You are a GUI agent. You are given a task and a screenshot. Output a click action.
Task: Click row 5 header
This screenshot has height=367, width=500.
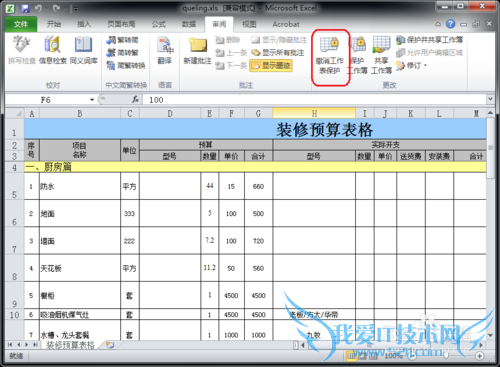(x=15, y=186)
